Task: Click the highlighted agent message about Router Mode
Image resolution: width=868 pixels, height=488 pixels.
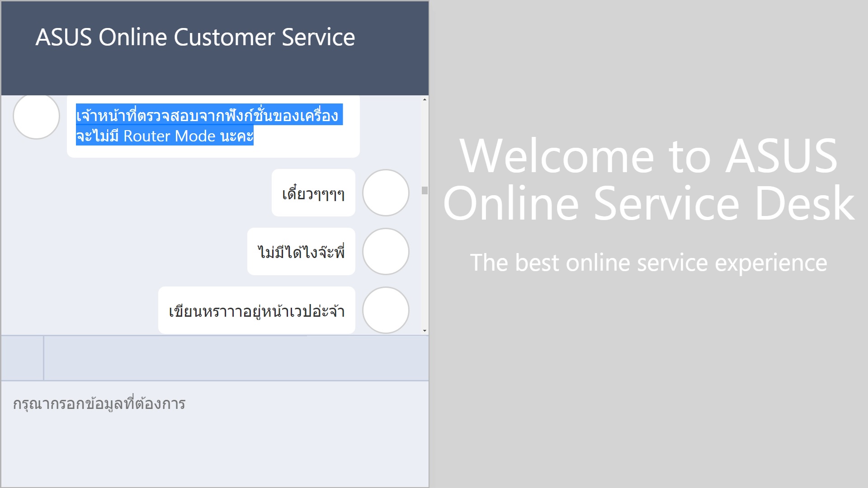Action: click(213, 126)
